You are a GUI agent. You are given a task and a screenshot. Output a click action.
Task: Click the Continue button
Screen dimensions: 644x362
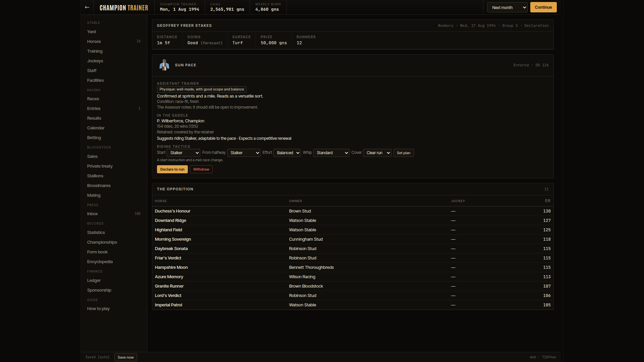click(x=543, y=7)
